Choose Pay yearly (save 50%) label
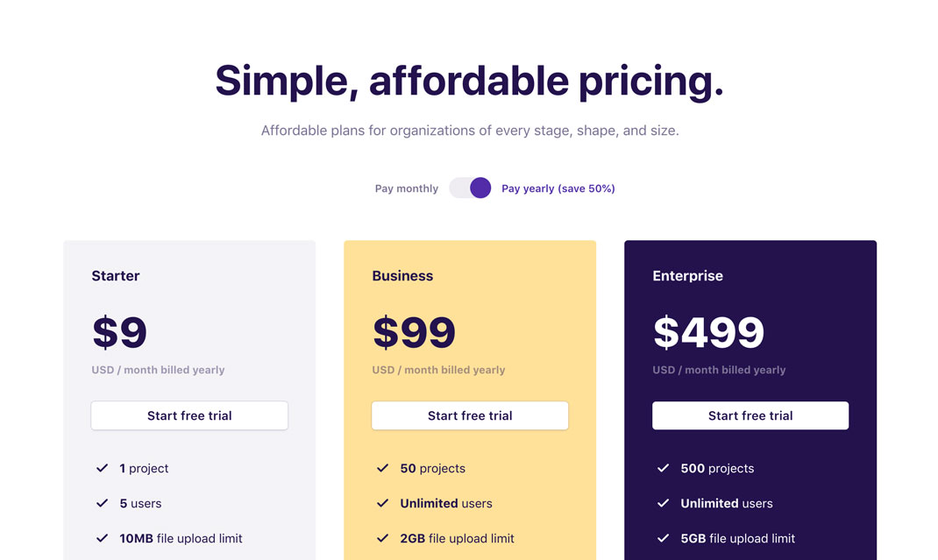The image size is (938, 560). (558, 188)
